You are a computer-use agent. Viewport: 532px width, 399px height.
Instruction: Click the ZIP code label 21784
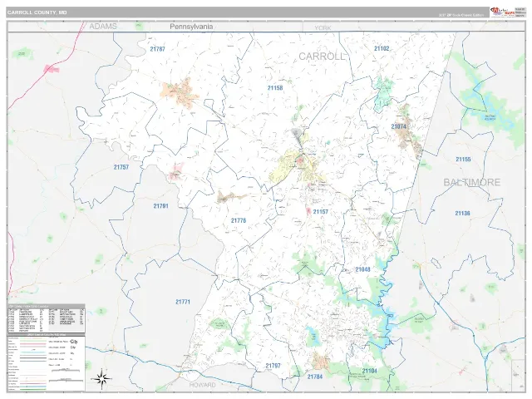pos(315,377)
